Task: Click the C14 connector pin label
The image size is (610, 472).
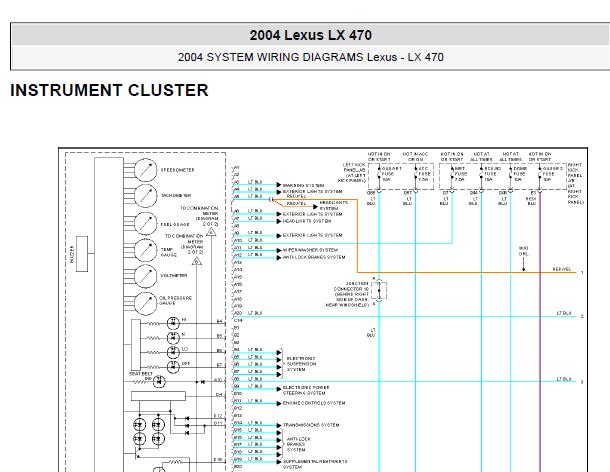Action: tap(238, 320)
